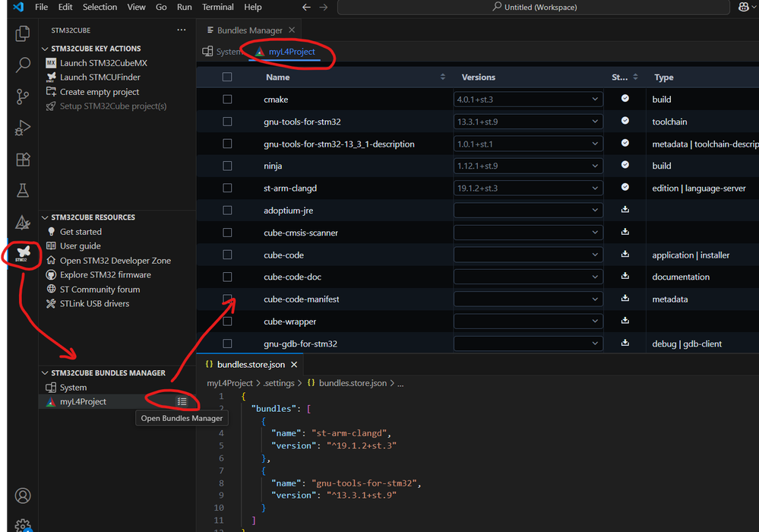Open the Extensions view
Image resolution: width=759 pixels, height=532 pixels.
[23, 160]
